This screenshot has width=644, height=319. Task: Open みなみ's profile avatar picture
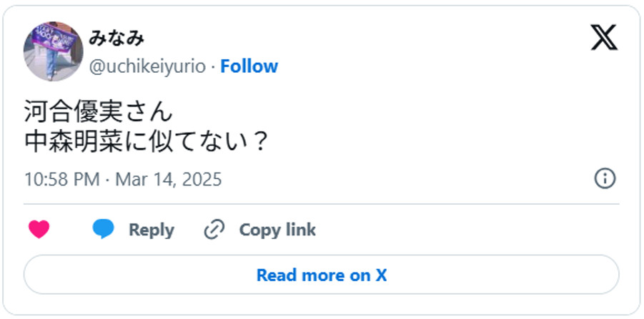[54, 51]
